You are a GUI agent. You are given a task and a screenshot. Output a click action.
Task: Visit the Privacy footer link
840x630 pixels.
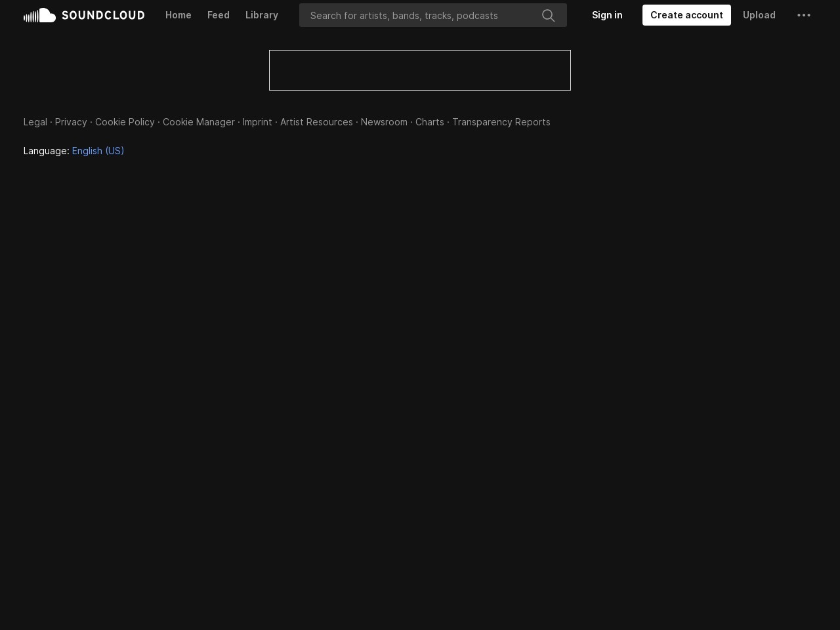click(71, 122)
